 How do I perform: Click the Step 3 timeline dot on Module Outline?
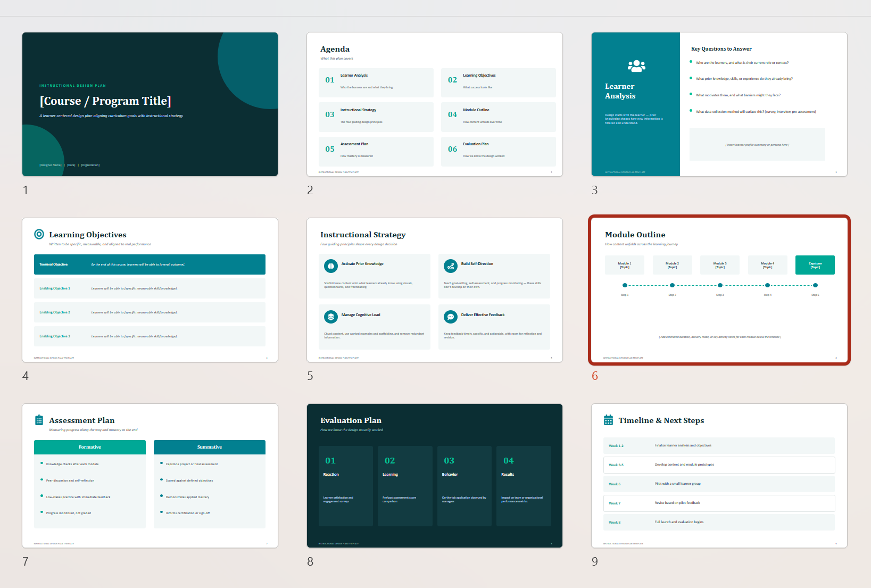tap(720, 285)
